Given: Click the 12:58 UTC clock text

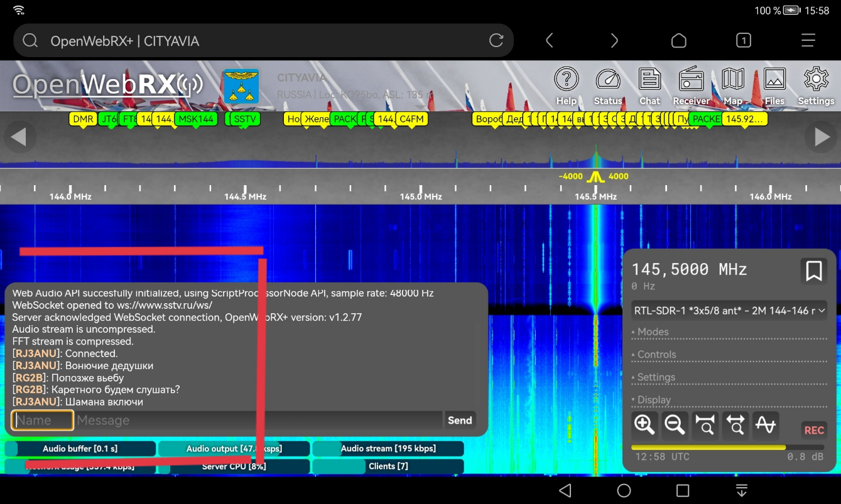Looking at the screenshot, I should [x=662, y=457].
